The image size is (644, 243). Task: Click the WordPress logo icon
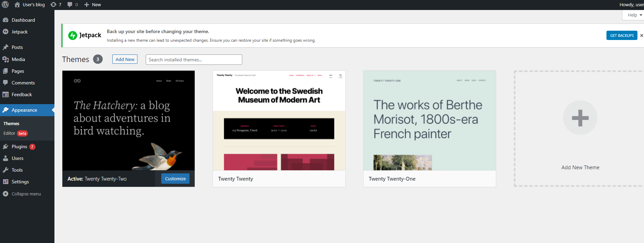[5, 4]
